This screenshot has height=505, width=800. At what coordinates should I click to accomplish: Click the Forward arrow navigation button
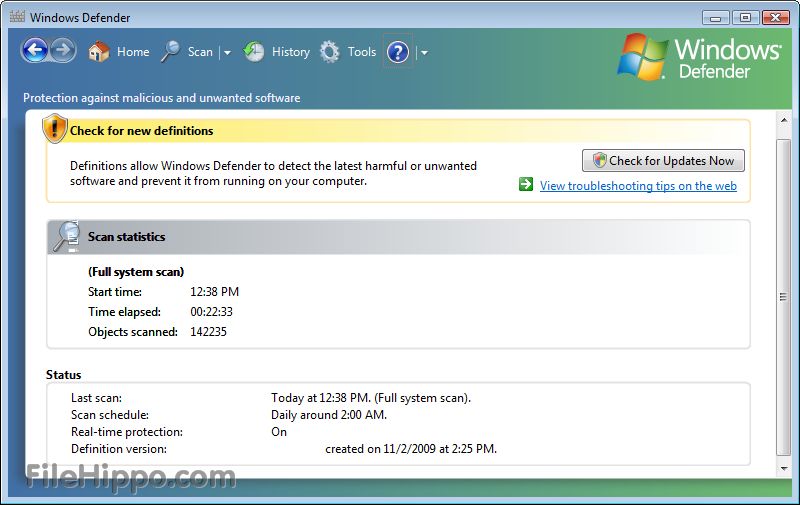coord(63,50)
